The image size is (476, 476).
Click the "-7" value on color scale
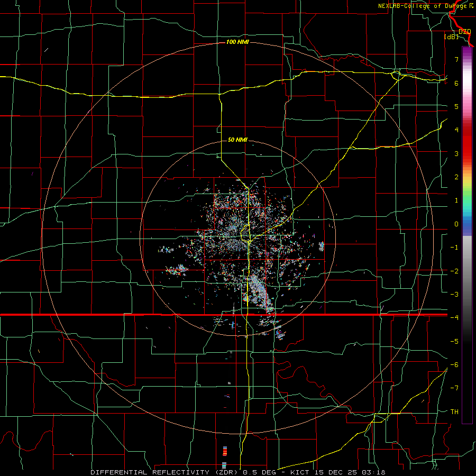coord(454,388)
